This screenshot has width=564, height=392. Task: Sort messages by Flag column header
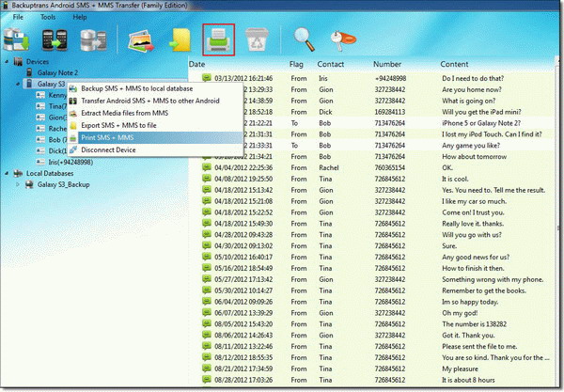click(296, 64)
